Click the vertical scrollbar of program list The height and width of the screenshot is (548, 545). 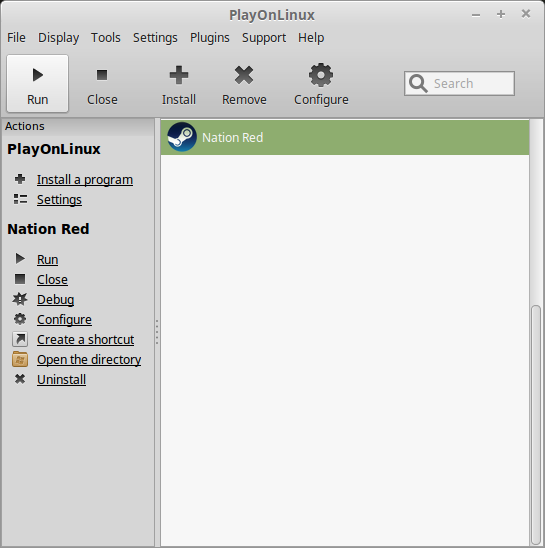535,425
